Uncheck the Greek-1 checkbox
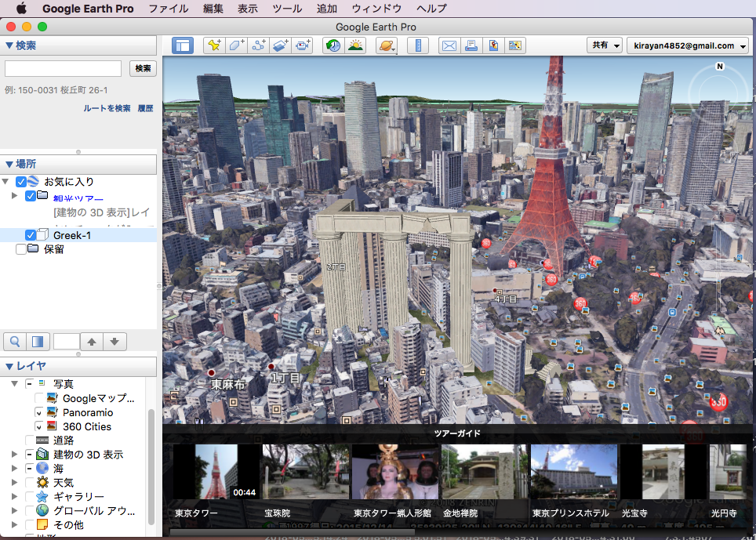The image size is (756, 540). point(31,235)
